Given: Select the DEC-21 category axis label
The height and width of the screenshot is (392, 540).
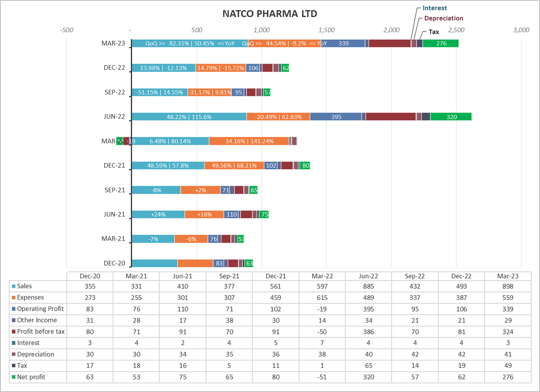Looking at the screenshot, I should pos(115,165).
